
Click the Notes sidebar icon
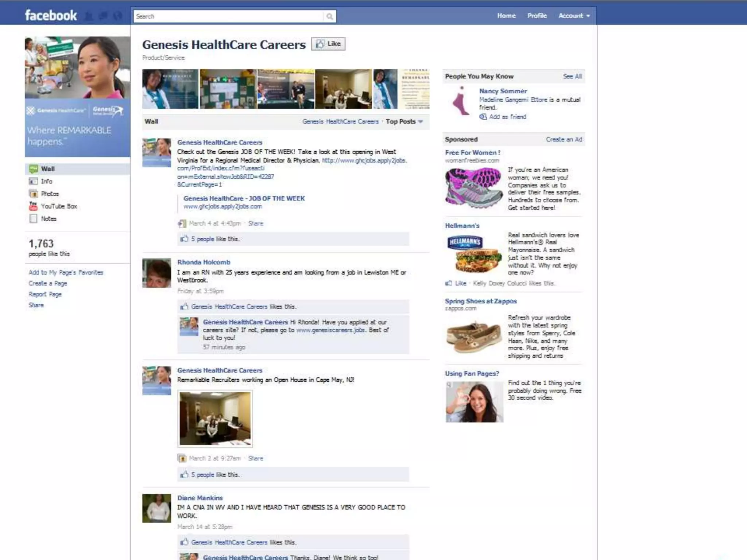(33, 218)
